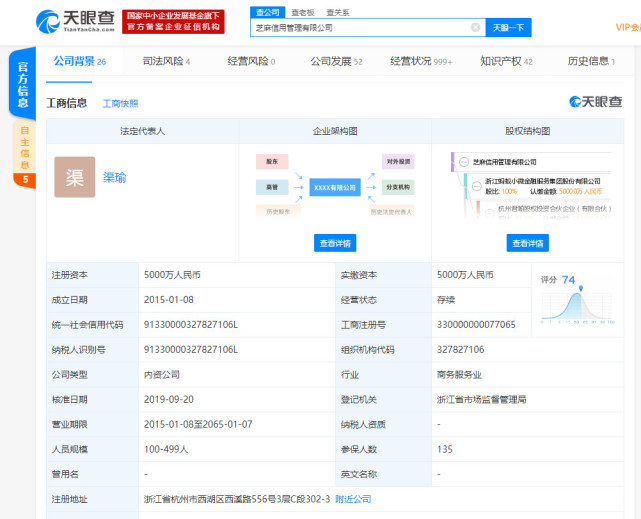
Task: Switch to 公司背景 tab
Action: click(x=80, y=62)
